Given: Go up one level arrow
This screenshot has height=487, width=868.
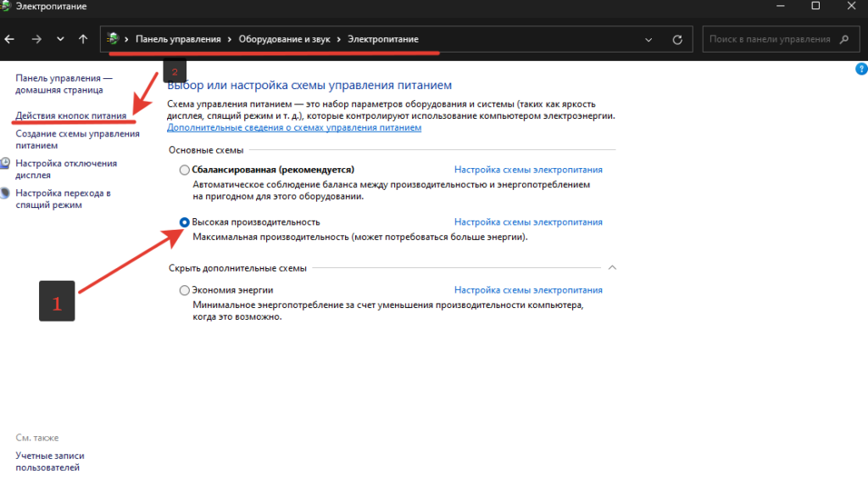Looking at the screenshot, I should [83, 39].
